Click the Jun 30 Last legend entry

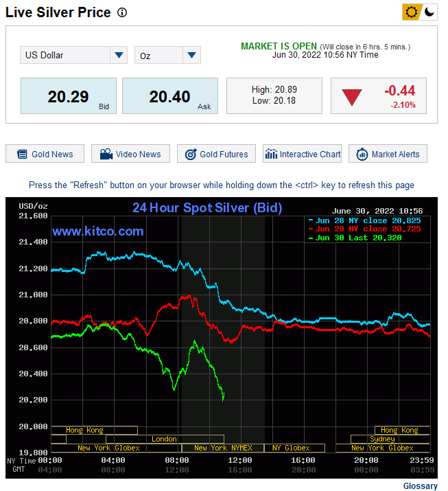tap(355, 238)
